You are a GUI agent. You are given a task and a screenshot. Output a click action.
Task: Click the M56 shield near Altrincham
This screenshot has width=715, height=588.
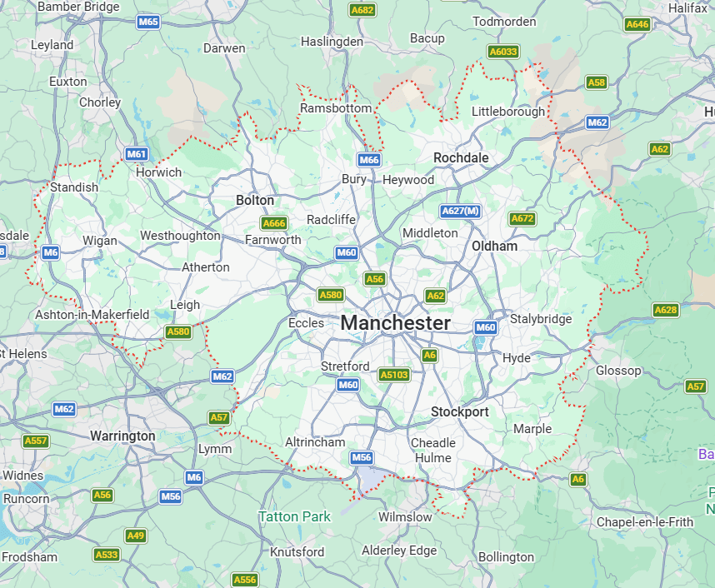click(362, 457)
